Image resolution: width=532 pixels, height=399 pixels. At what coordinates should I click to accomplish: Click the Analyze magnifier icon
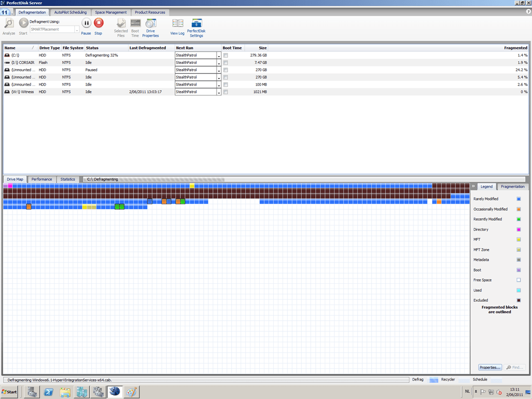pyautogui.click(x=9, y=23)
